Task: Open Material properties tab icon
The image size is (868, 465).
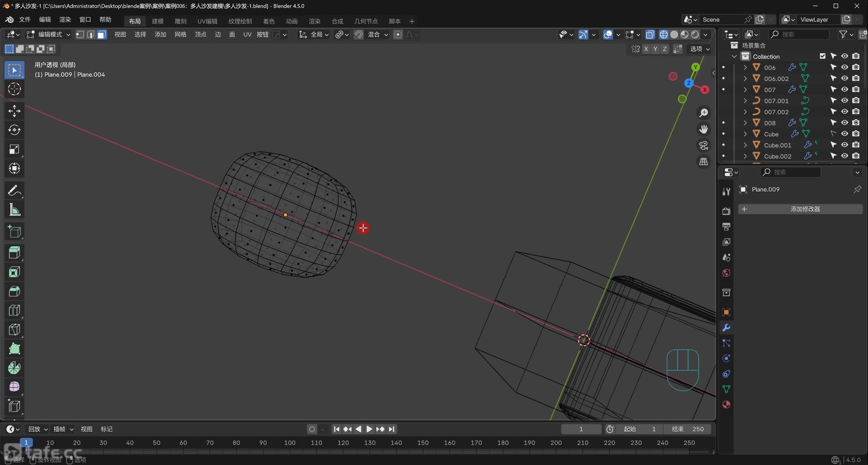Action: tap(726, 405)
